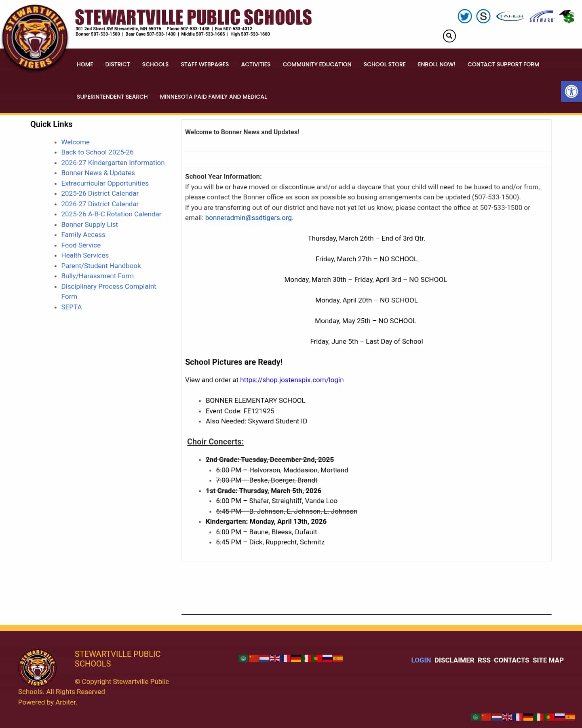This screenshot has height=728, width=582.
Task: Click the bonneradmin@ssdtigers.org email link
Action: click(x=249, y=218)
